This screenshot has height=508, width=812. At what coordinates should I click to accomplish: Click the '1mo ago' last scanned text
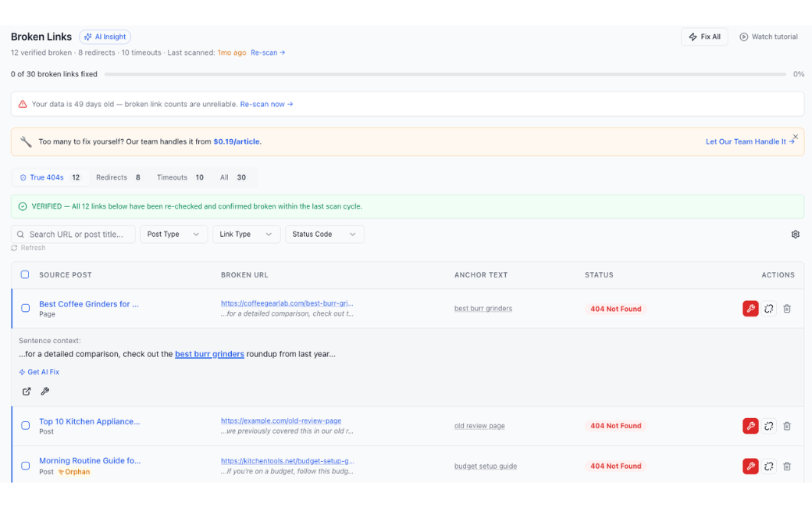[231, 52]
